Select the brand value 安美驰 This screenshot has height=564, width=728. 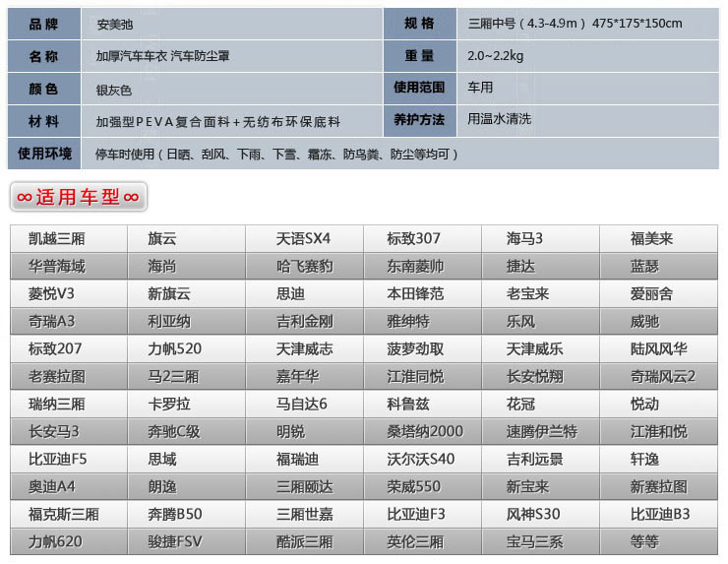coord(115,25)
